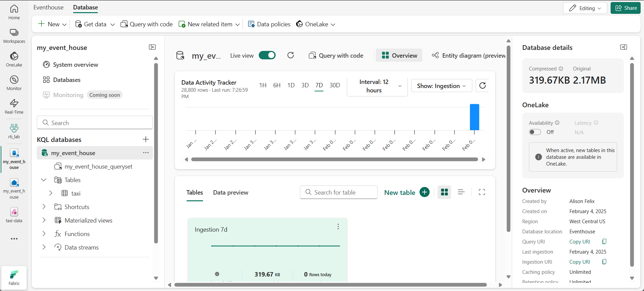Open more options for my_event_house database
This screenshot has width=644, height=291.
(x=146, y=153)
